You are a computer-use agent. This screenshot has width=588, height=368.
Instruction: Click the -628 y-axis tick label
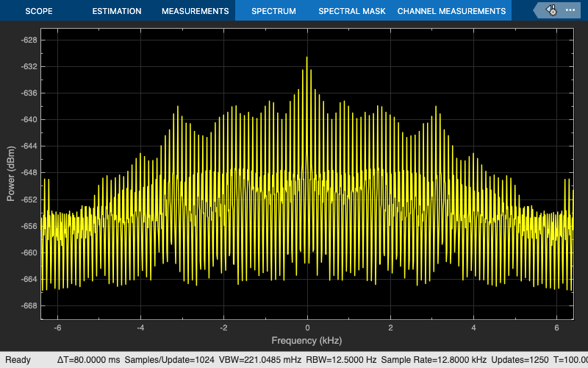coord(29,40)
